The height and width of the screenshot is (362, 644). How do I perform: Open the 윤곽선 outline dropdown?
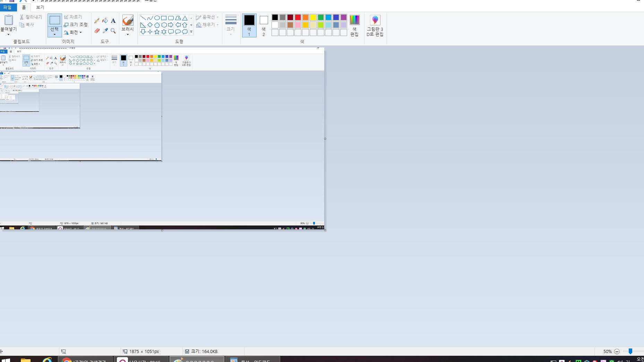[207, 17]
